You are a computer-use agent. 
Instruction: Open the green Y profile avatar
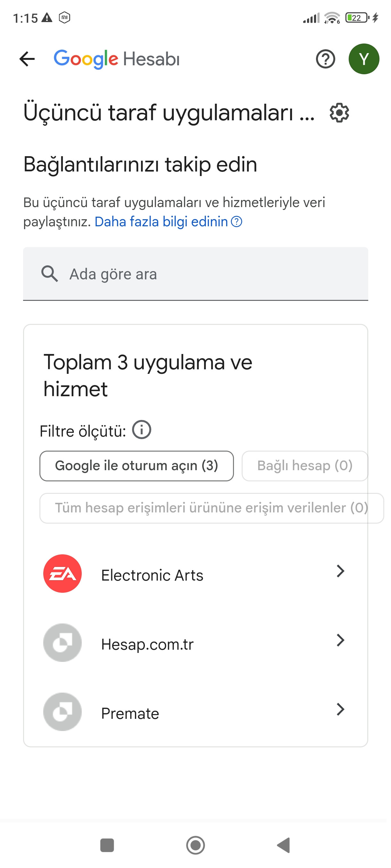coord(363,59)
